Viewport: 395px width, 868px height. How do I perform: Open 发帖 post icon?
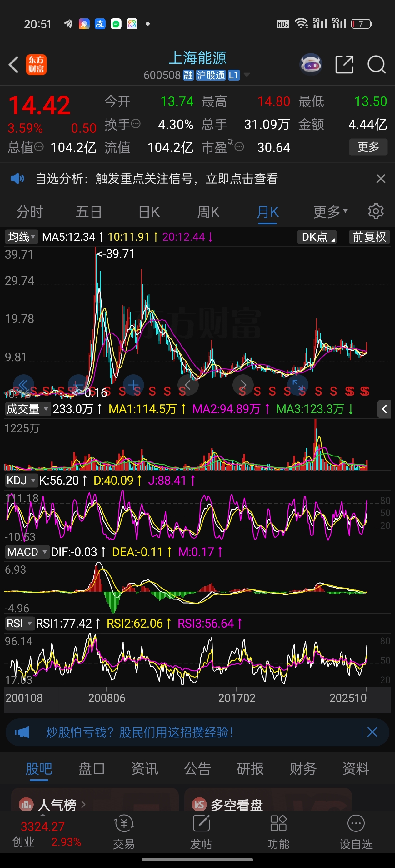tap(201, 823)
